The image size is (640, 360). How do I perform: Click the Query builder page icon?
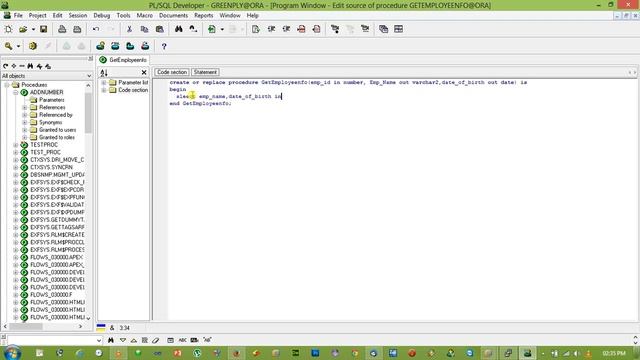[x=256, y=29]
